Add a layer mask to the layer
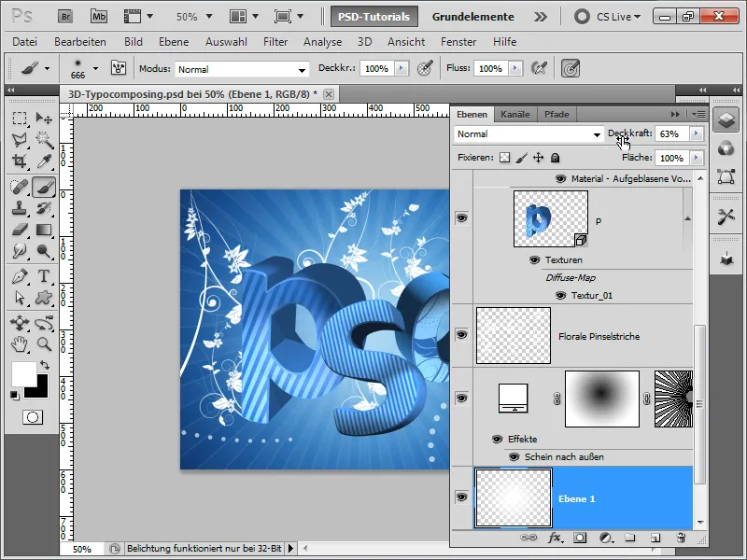 pyautogui.click(x=580, y=538)
